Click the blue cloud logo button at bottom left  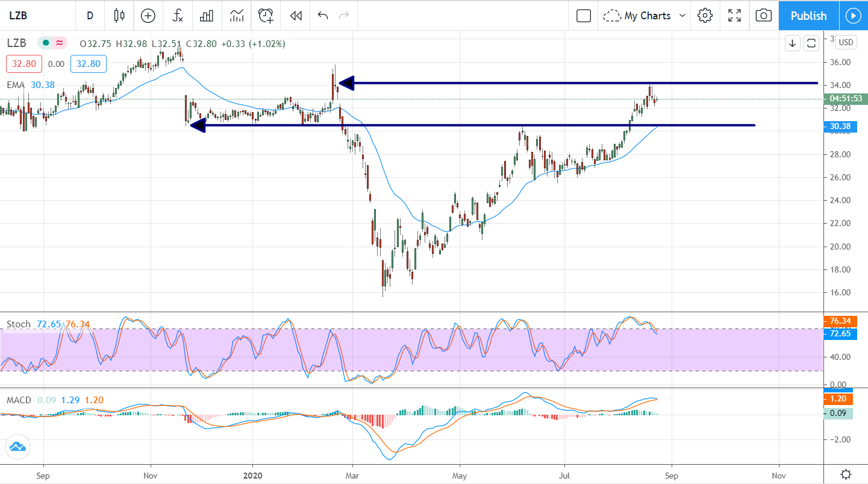(17, 447)
